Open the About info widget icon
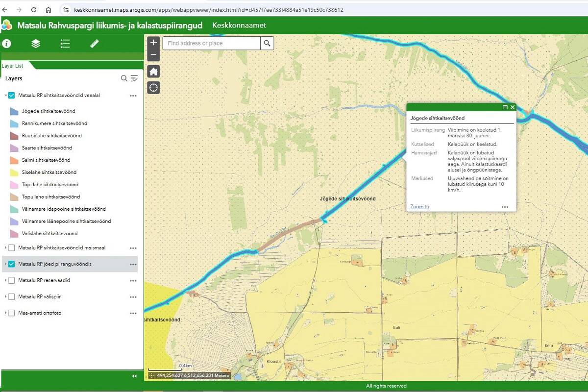Screen dimensions: 588x392 (x=6, y=44)
